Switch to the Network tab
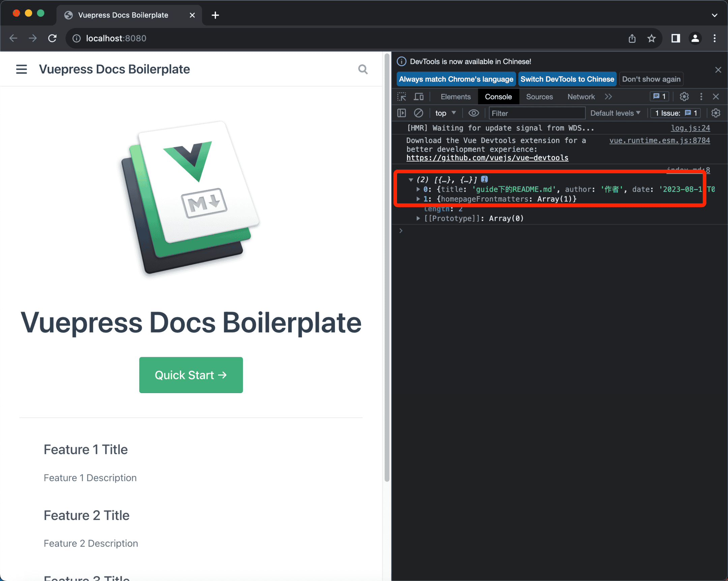The height and width of the screenshot is (581, 728). point(581,96)
